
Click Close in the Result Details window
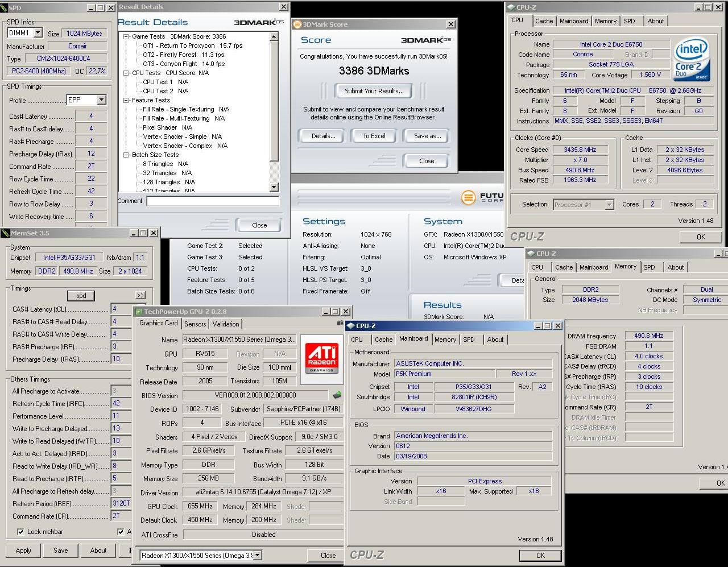(x=259, y=225)
